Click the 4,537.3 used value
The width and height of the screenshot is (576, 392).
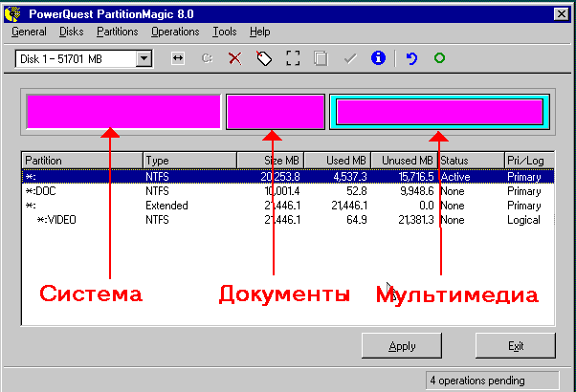(x=350, y=177)
